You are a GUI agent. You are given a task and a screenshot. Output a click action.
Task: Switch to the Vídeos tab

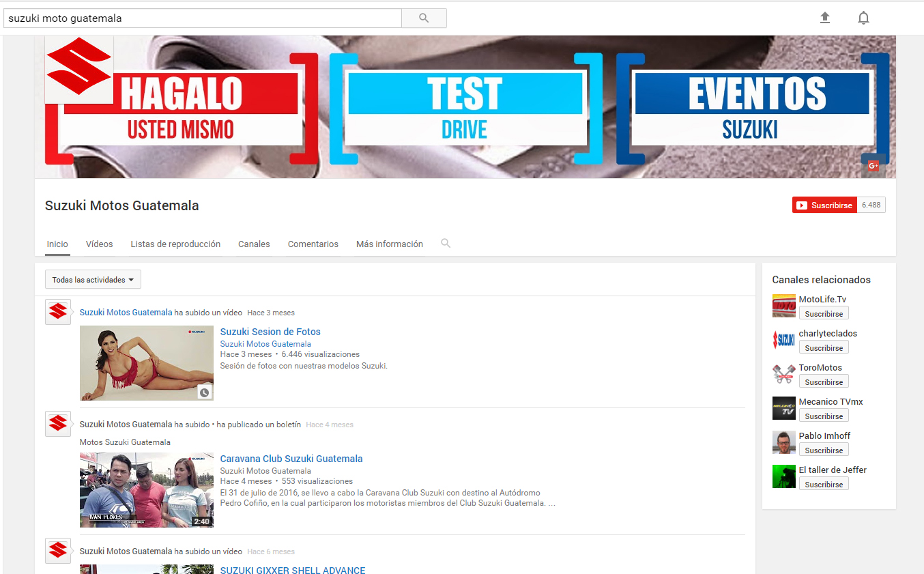click(100, 244)
